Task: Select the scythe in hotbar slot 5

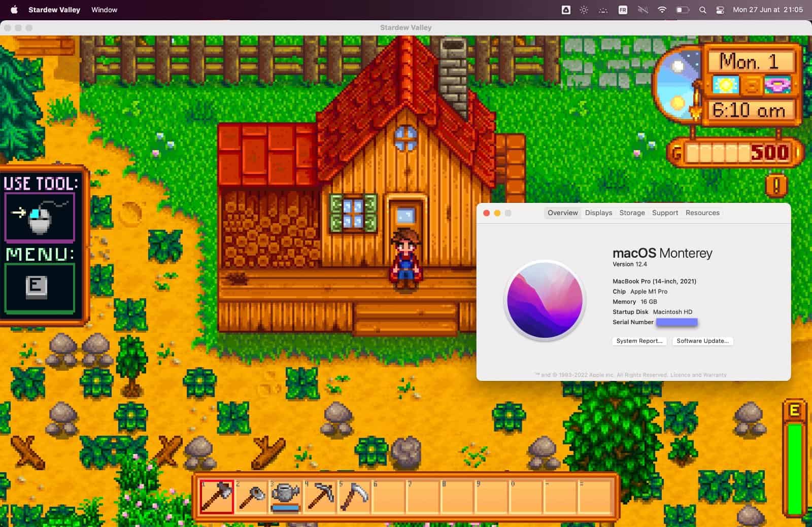Action: click(x=355, y=497)
